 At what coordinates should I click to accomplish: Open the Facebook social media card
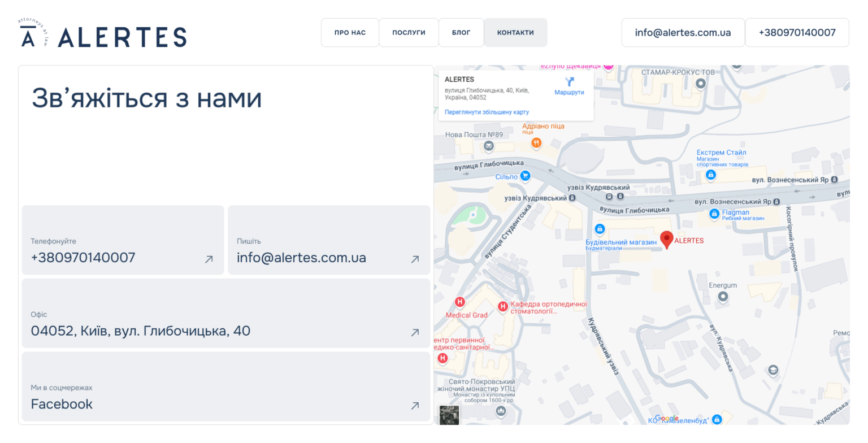[226, 386]
